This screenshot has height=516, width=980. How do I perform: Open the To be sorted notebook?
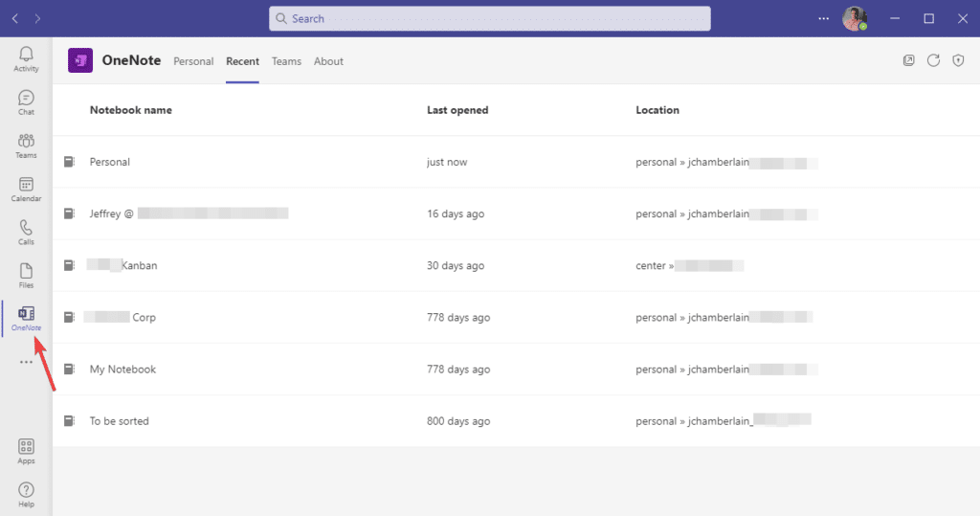pyautogui.click(x=119, y=421)
